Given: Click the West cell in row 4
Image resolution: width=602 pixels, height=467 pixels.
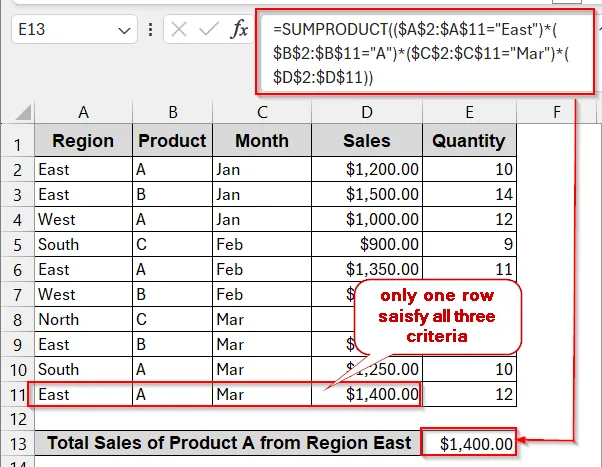Looking at the screenshot, I should 83,219.
